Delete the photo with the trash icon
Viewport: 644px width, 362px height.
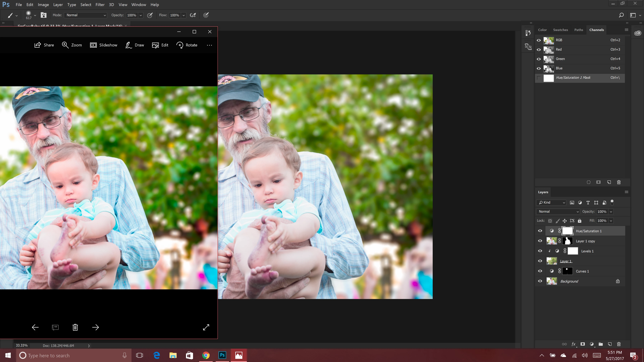click(75, 327)
